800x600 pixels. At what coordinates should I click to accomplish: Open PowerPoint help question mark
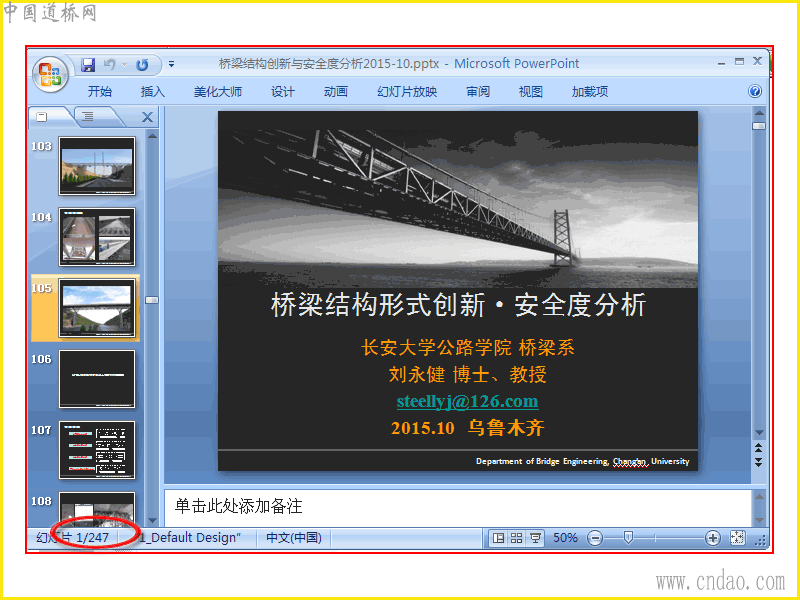[x=755, y=91]
